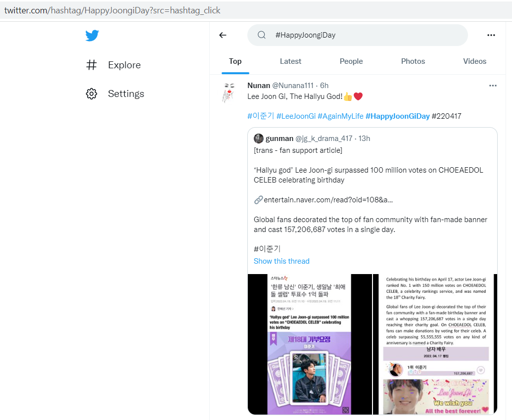Open Nunan's profile name link

[259, 86]
